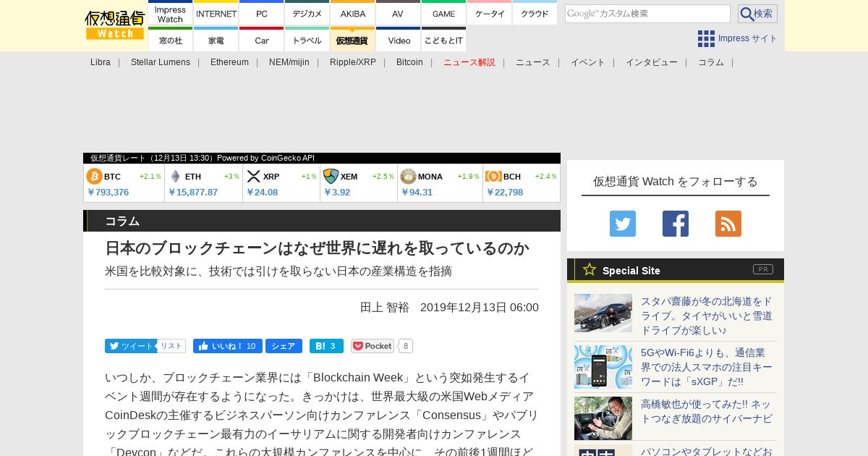This screenshot has height=456, width=868.
Task: Open the 家電 tab
Action: pos(216,40)
